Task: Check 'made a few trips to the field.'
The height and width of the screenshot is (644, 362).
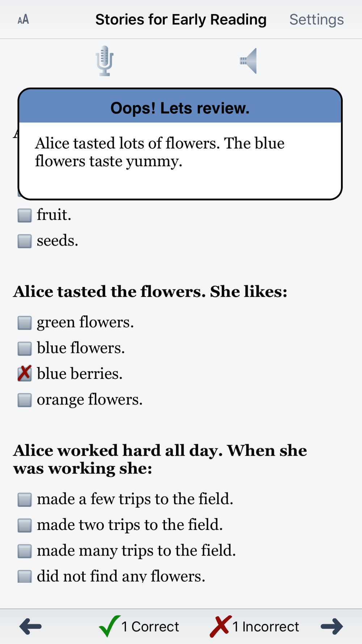Action: coord(25,499)
